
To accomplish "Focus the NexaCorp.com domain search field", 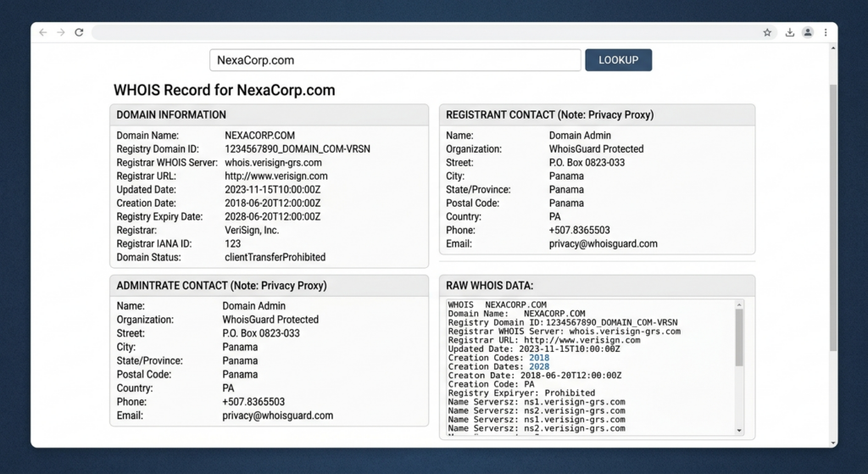I will (395, 60).
